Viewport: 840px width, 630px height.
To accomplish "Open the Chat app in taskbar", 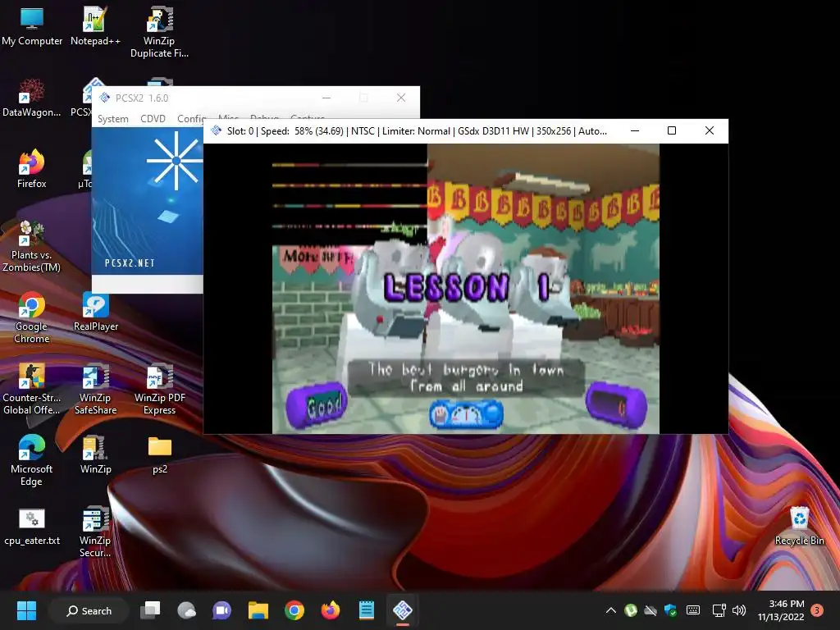I will [x=221, y=610].
